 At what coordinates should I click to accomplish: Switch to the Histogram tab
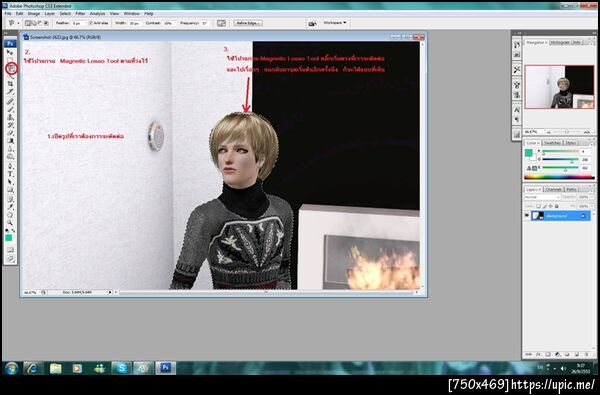[560, 42]
